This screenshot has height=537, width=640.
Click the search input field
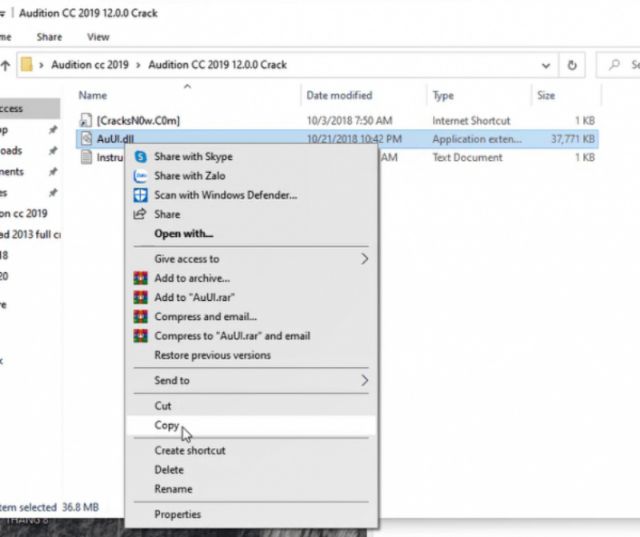pos(618,64)
